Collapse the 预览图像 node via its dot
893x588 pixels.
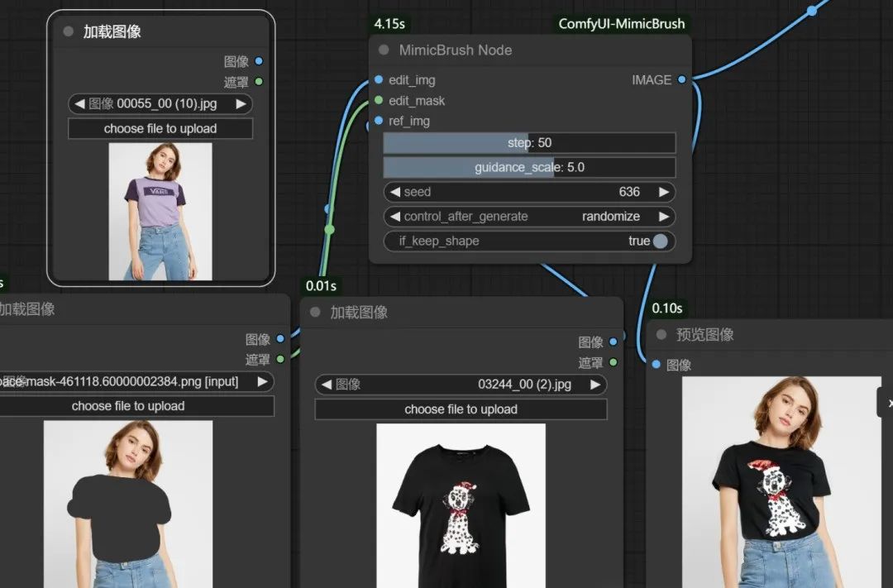(661, 334)
